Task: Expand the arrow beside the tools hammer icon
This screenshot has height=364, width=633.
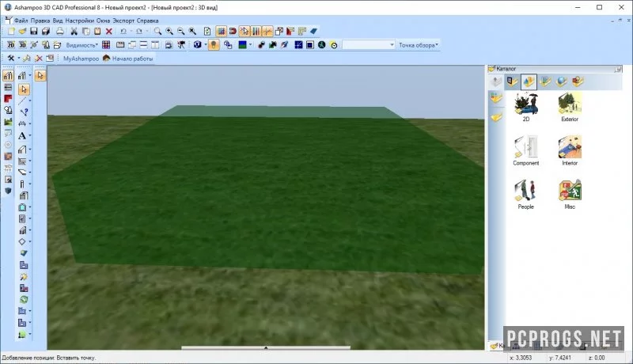Action: pyautogui.click(x=18, y=59)
